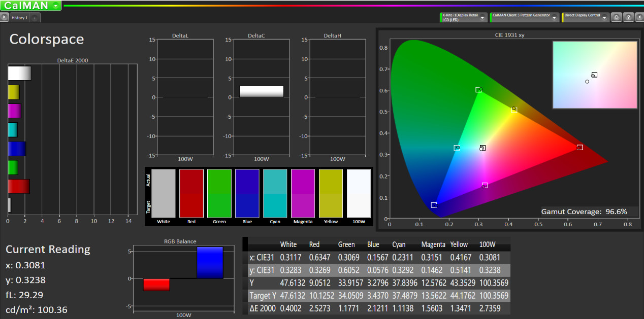
Task: Switch to the History 1 tab
Action: point(20,18)
